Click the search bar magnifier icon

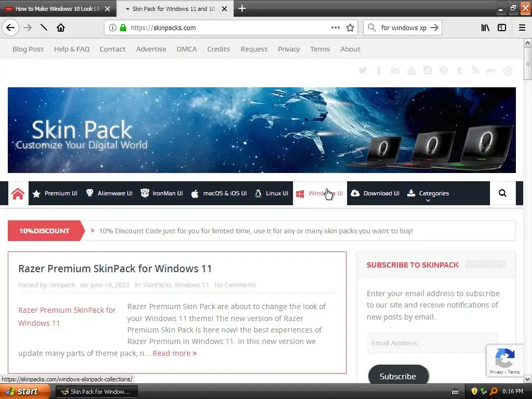pos(372,28)
